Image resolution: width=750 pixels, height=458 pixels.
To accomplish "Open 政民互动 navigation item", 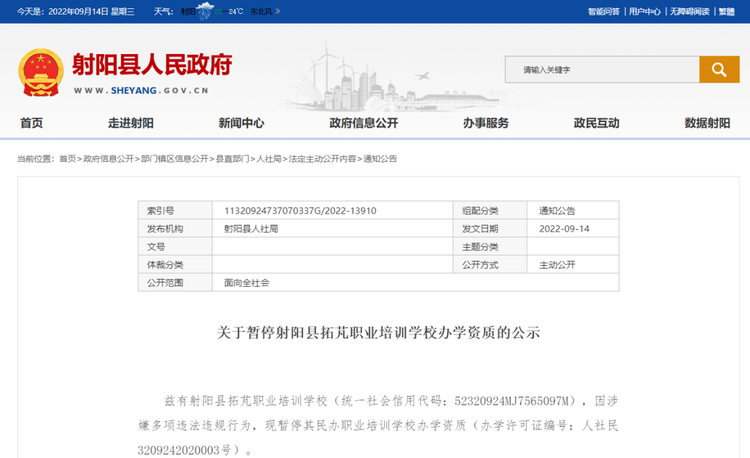I will click(596, 123).
